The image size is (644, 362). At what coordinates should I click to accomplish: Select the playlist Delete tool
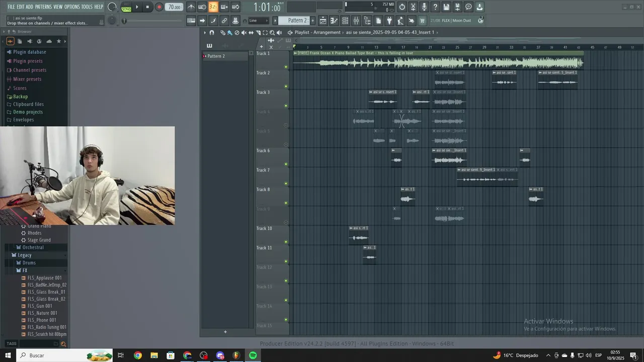point(237,32)
